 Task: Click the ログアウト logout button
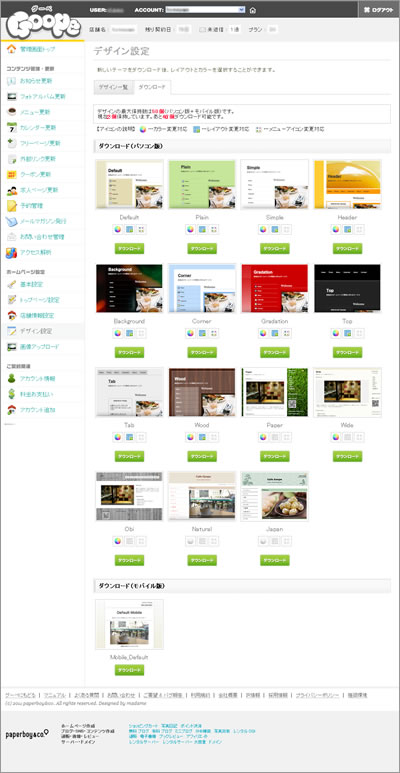coord(379,9)
